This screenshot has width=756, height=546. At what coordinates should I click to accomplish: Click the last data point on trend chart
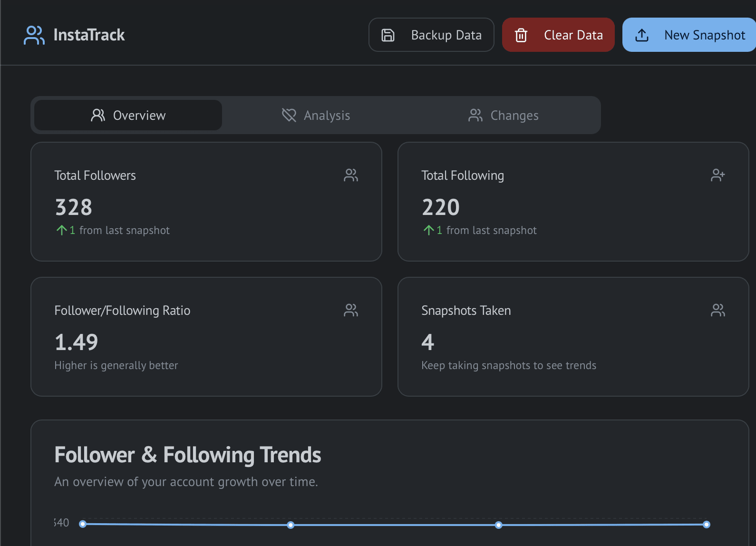(707, 525)
